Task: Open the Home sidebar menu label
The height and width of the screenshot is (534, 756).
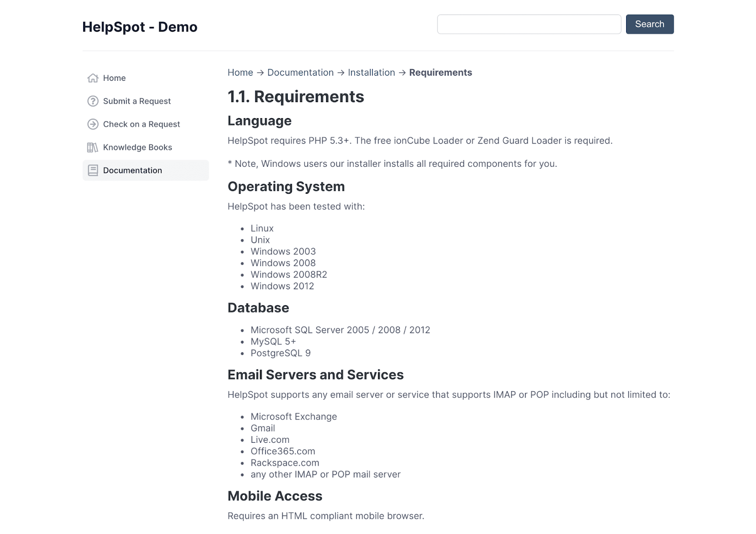Action: (114, 78)
